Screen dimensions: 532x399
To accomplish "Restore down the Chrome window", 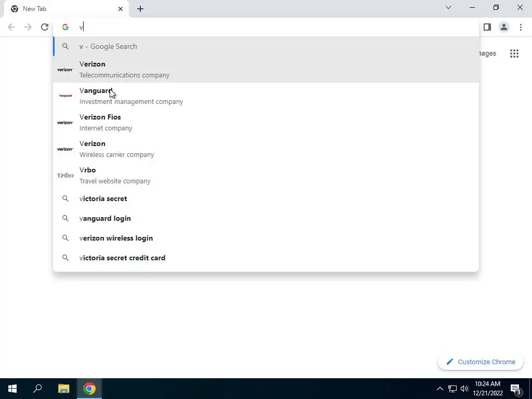I will (x=496, y=7).
